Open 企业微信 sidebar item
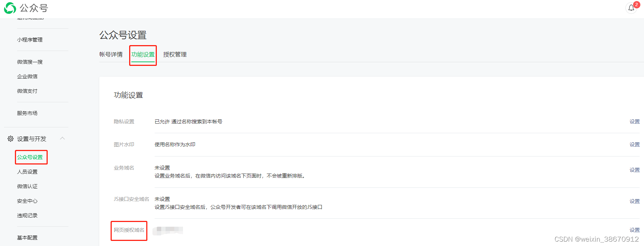 (x=27, y=76)
